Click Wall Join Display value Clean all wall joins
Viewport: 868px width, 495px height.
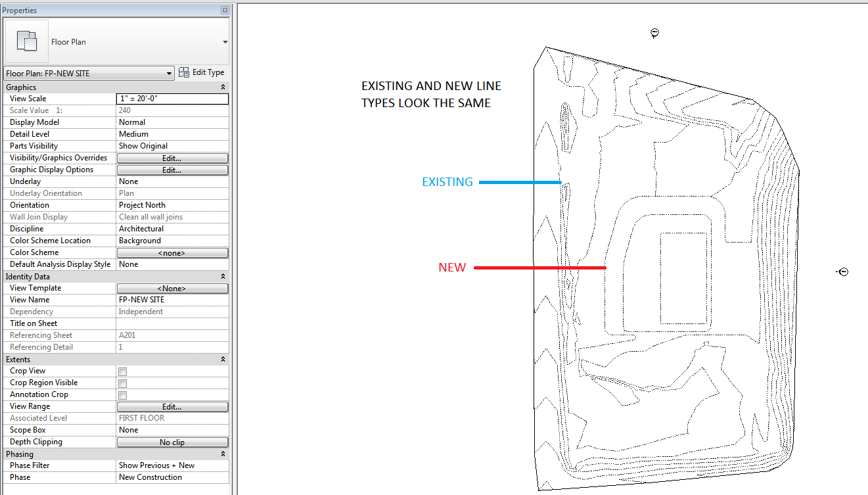(172, 217)
